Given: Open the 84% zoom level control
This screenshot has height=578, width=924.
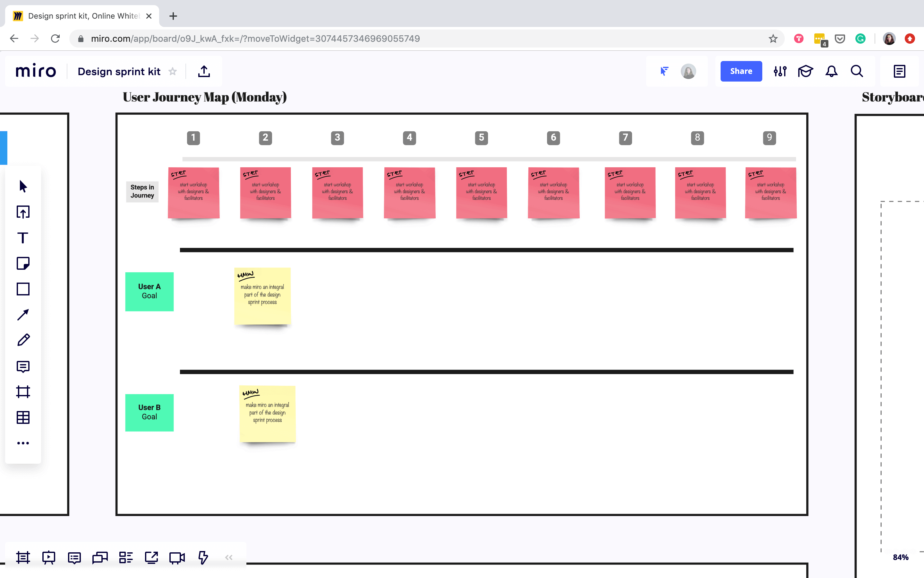Looking at the screenshot, I should pos(900,557).
